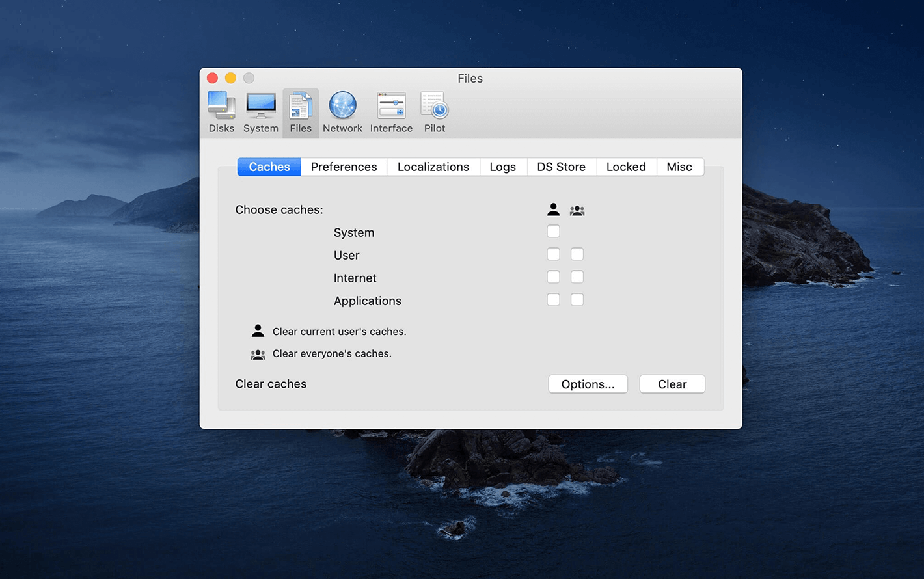The image size is (924, 579).
Task: Check Applications cache for everyone
Action: (577, 300)
